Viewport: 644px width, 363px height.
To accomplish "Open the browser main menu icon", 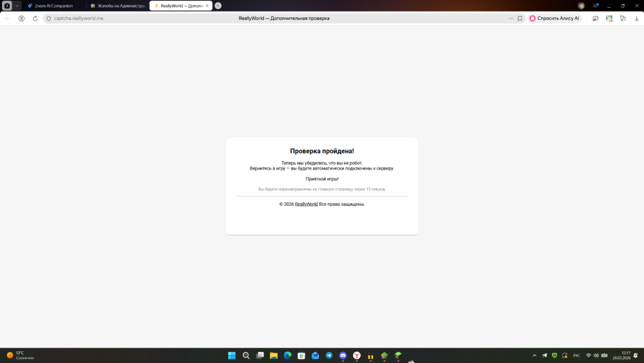I will tap(595, 6).
